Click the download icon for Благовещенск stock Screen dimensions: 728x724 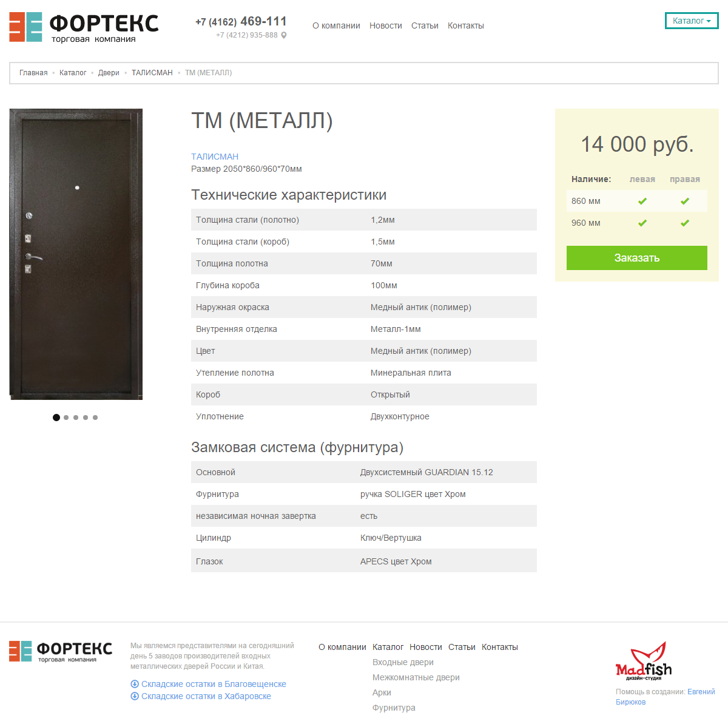pyautogui.click(x=135, y=684)
